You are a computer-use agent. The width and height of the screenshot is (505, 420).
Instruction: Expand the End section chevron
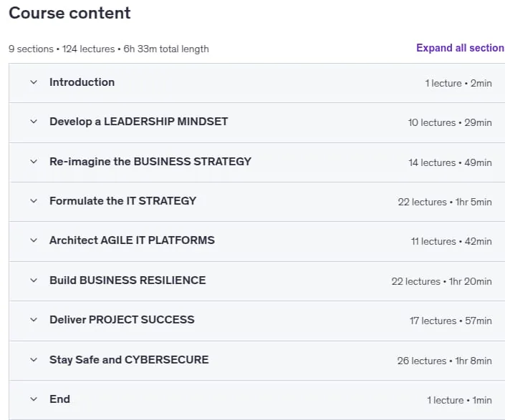coord(34,399)
